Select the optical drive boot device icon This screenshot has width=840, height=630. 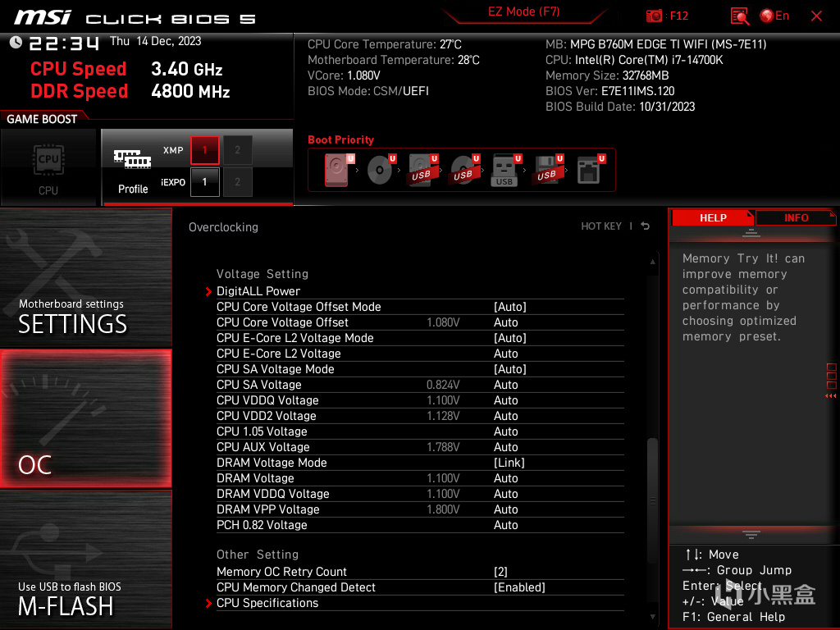(x=381, y=170)
